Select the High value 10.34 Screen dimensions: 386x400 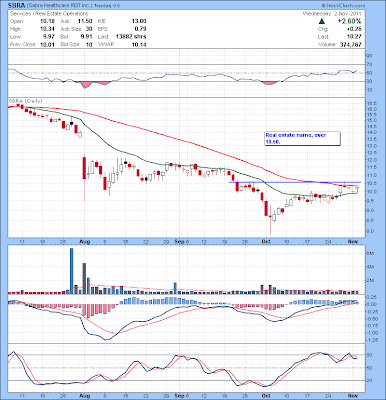point(47,29)
